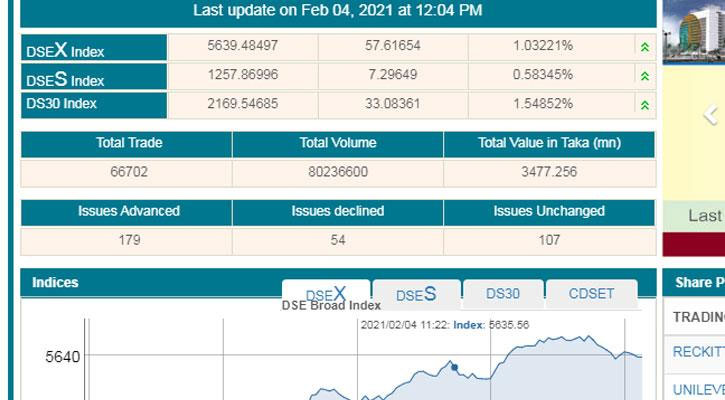Select the Total Trade column header
The width and height of the screenshot is (725, 400).
click(x=128, y=143)
